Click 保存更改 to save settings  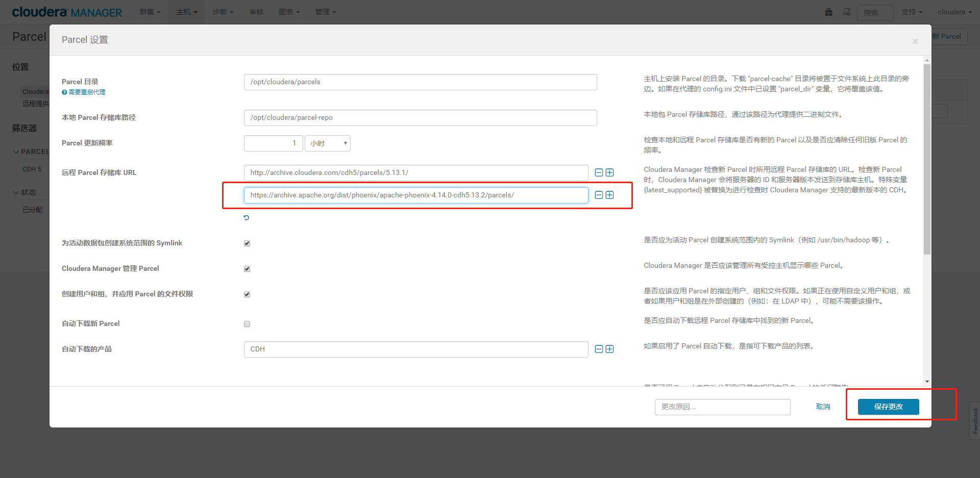point(889,407)
